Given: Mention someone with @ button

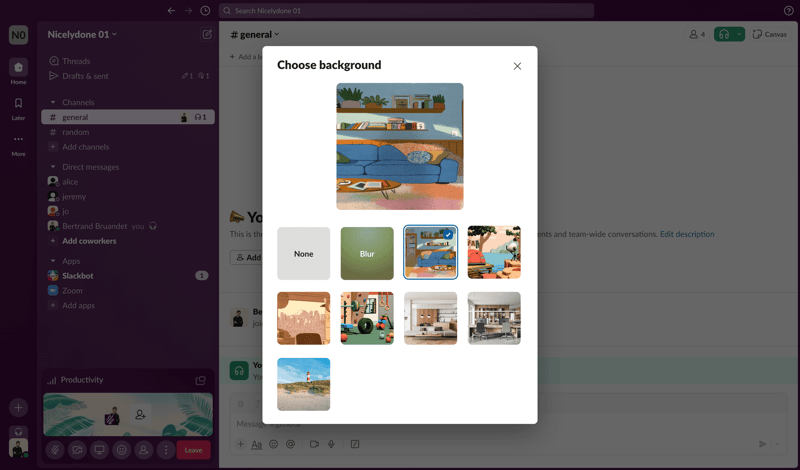Looking at the screenshot, I should [290, 444].
